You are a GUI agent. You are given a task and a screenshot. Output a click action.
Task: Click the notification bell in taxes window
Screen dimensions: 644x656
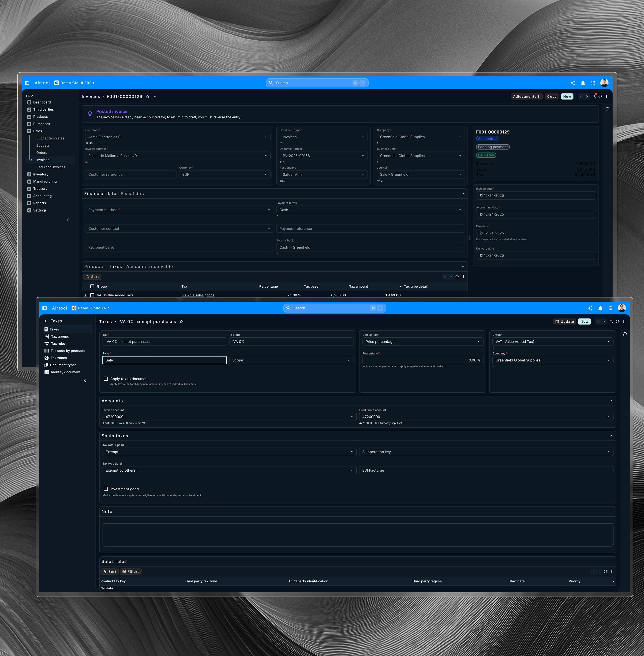click(x=600, y=308)
